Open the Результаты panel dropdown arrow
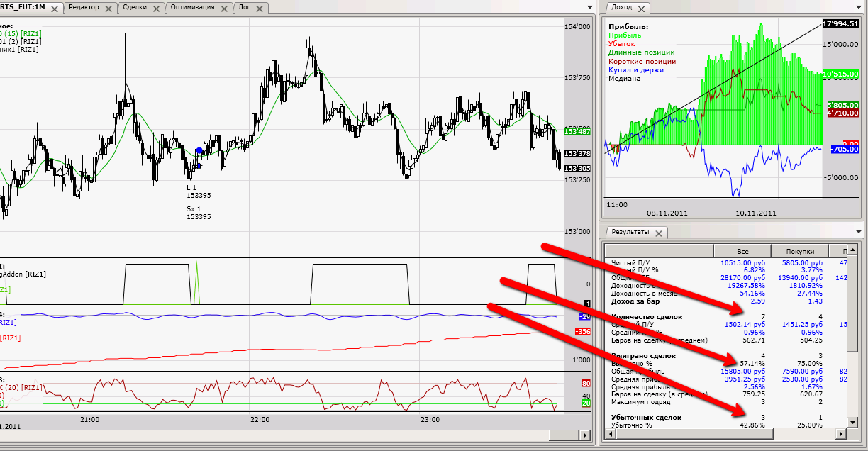868x451 pixels. (x=860, y=230)
